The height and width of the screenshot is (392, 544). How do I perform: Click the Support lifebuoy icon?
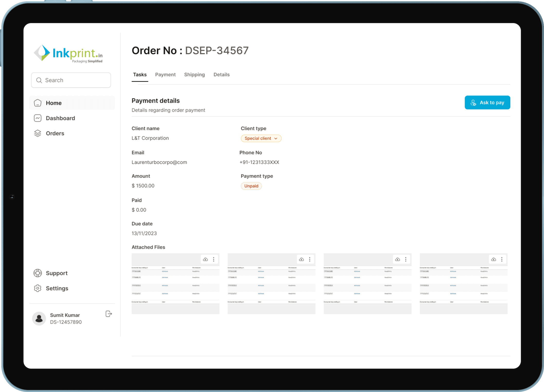coord(38,273)
